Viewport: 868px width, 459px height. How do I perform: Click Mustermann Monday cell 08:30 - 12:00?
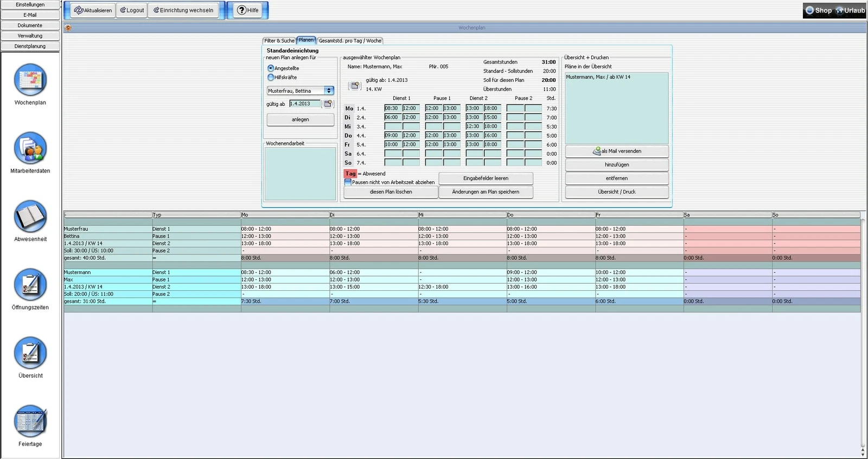tap(285, 272)
